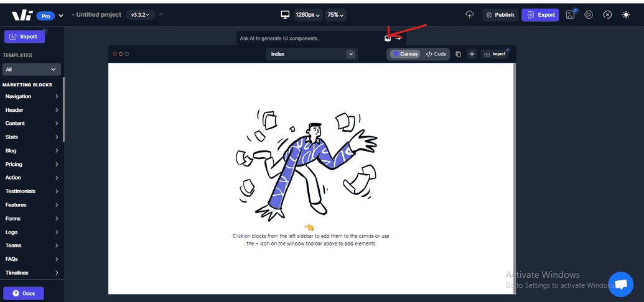Click the Pro badge

[45, 16]
